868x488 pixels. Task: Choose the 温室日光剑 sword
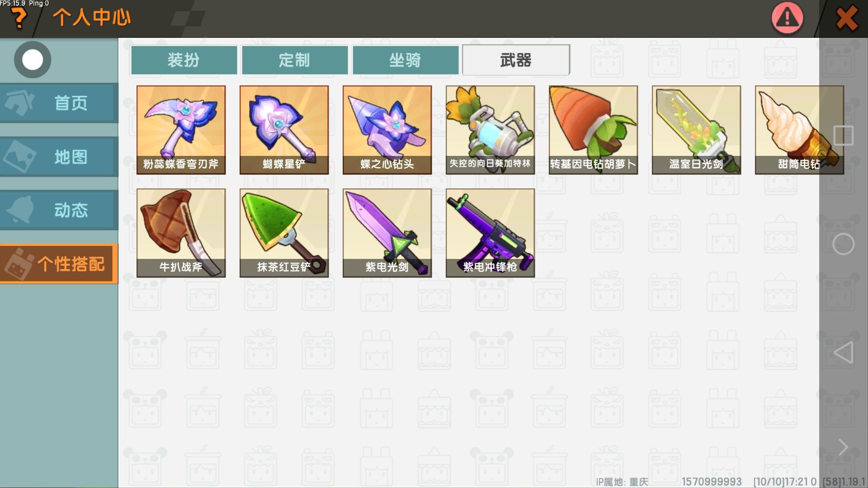(x=696, y=130)
